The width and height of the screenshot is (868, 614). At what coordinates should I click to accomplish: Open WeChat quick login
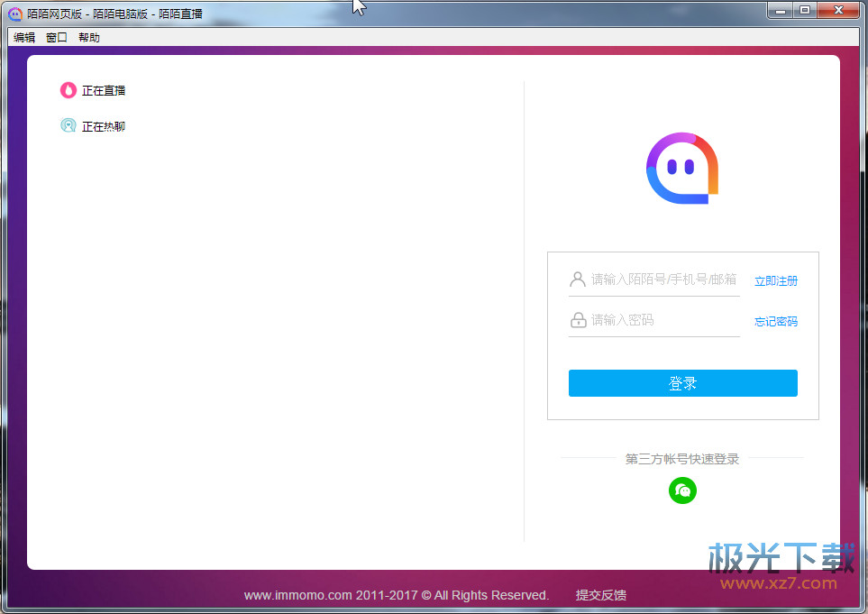point(682,490)
